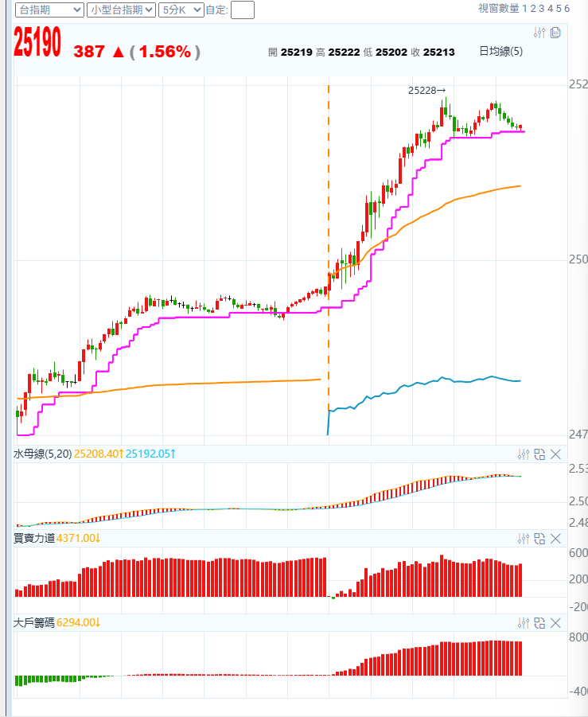Click pop-out icon on 買賣力道 panel
This screenshot has height=717, width=588.
(x=539, y=539)
